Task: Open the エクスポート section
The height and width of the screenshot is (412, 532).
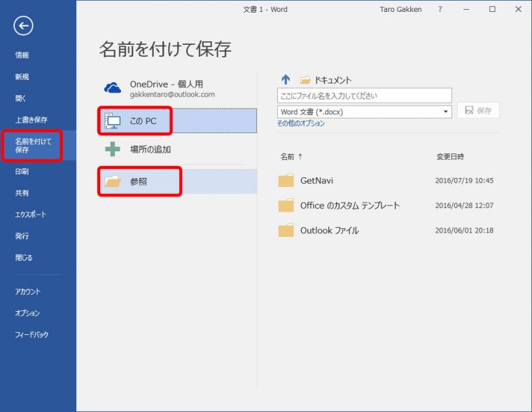Action: click(x=30, y=214)
